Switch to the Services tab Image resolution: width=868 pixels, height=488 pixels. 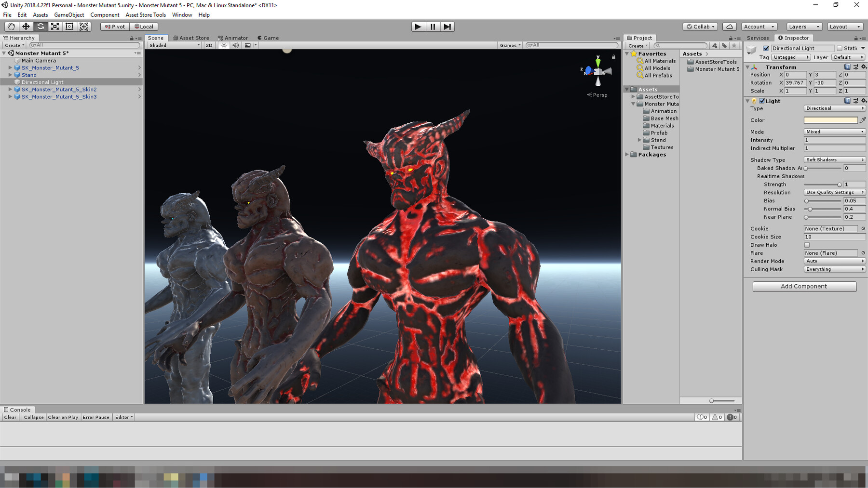point(758,38)
